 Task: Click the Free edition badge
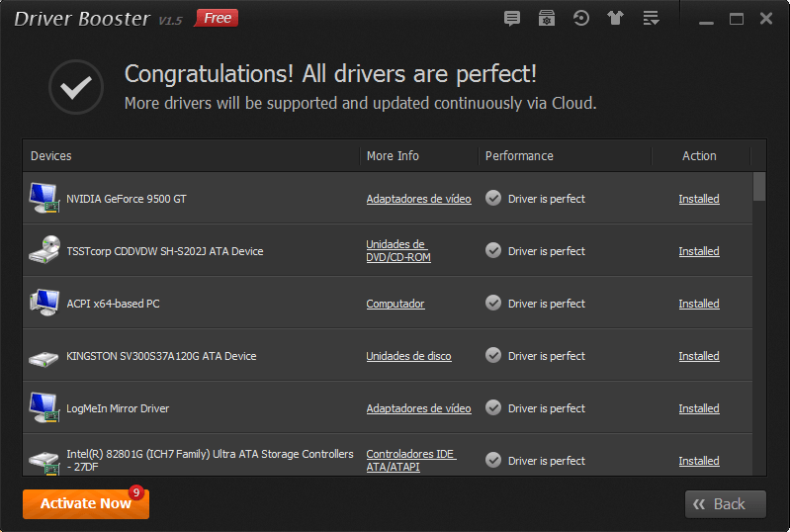(x=217, y=18)
